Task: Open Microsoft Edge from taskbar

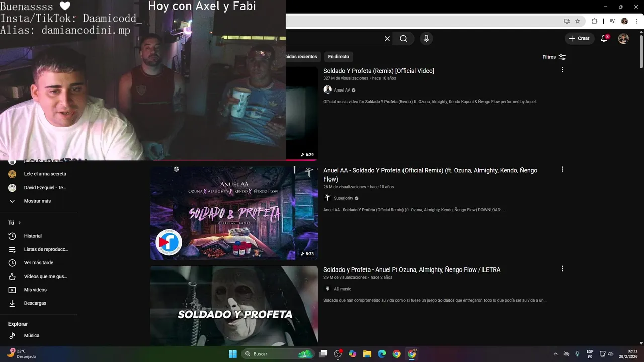Action: (x=382, y=354)
